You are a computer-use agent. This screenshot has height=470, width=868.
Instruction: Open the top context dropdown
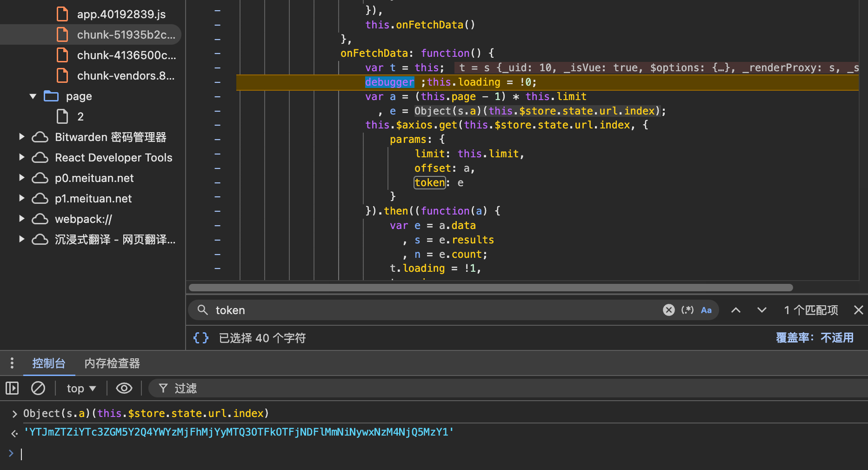81,388
